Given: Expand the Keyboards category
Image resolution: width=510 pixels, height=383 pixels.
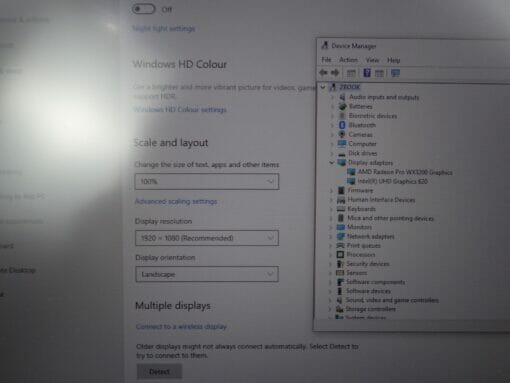Looking at the screenshot, I should pos(331,209).
